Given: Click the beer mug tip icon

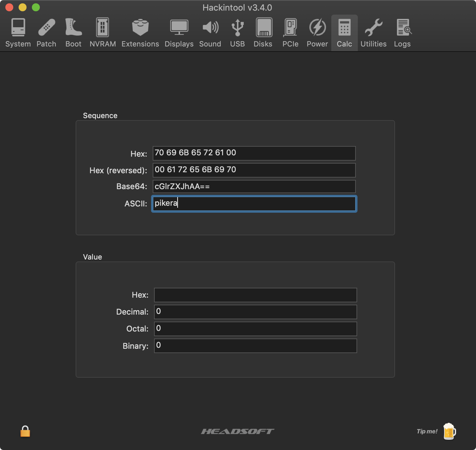Looking at the screenshot, I should (449, 431).
